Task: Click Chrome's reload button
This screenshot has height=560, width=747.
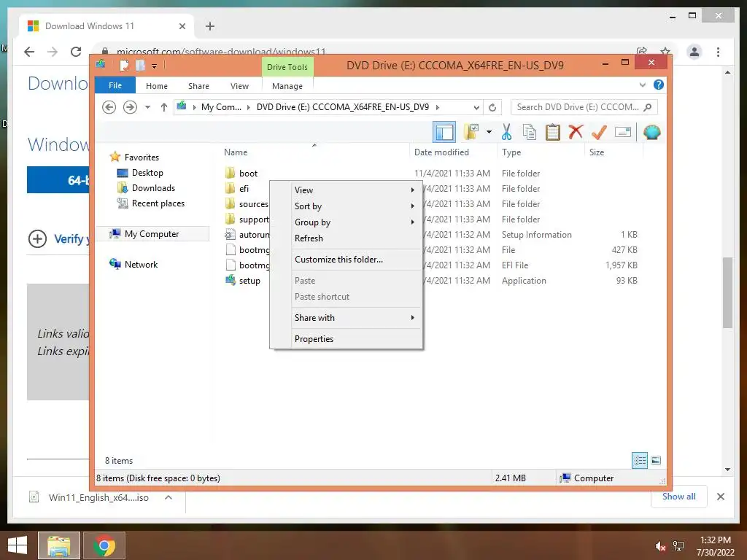Action: 76,52
